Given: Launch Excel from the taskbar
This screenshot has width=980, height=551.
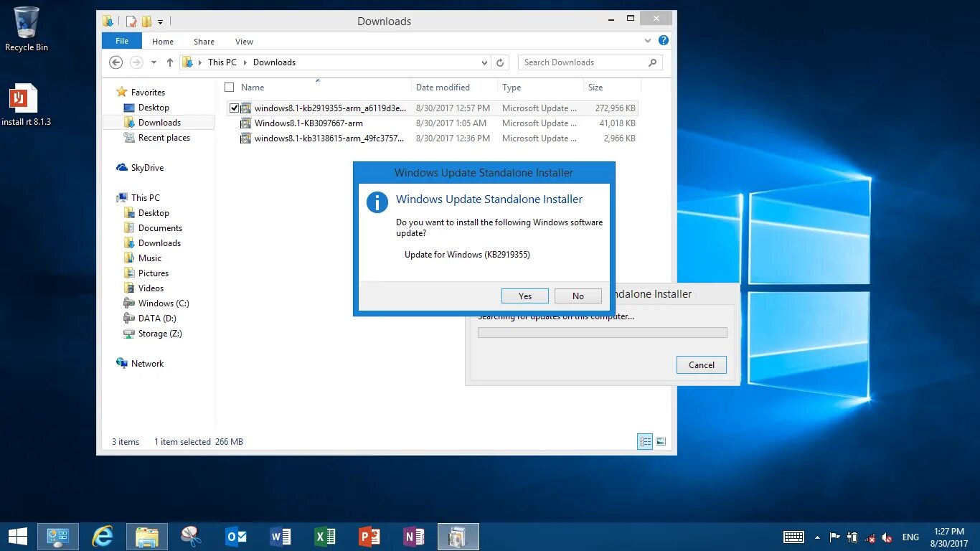Looking at the screenshot, I should (325, 537).
